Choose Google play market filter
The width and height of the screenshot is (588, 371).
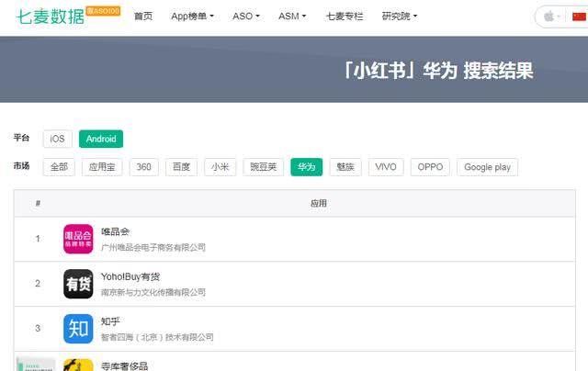[487, 167]
